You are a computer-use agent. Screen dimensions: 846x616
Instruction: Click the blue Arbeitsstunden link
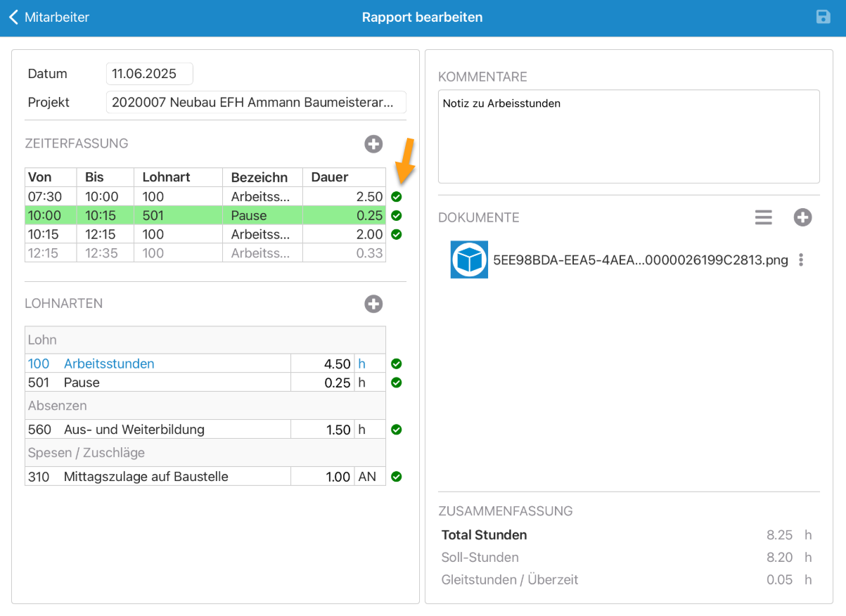click(108, 364)
